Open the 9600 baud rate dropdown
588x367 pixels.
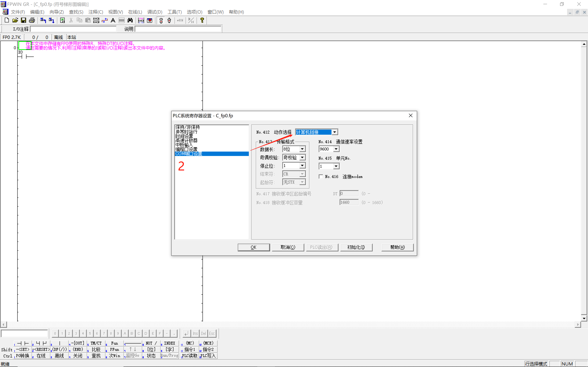coord(336,149)
